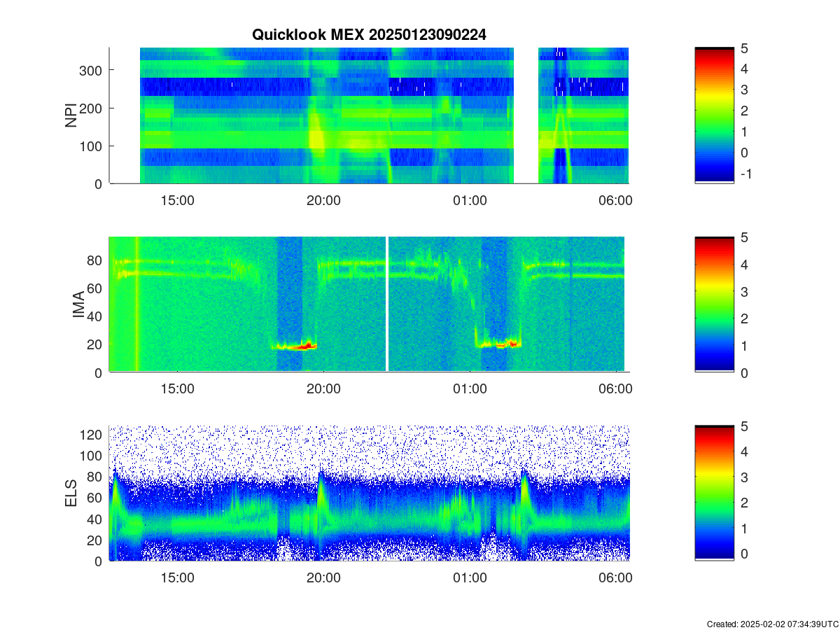Click '01:00' tick under ELS plot
The image size is (840, 630).
[470, 578]
